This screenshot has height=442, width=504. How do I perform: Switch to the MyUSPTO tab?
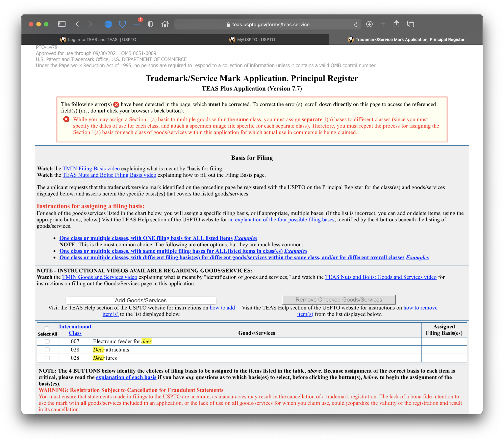252,39
